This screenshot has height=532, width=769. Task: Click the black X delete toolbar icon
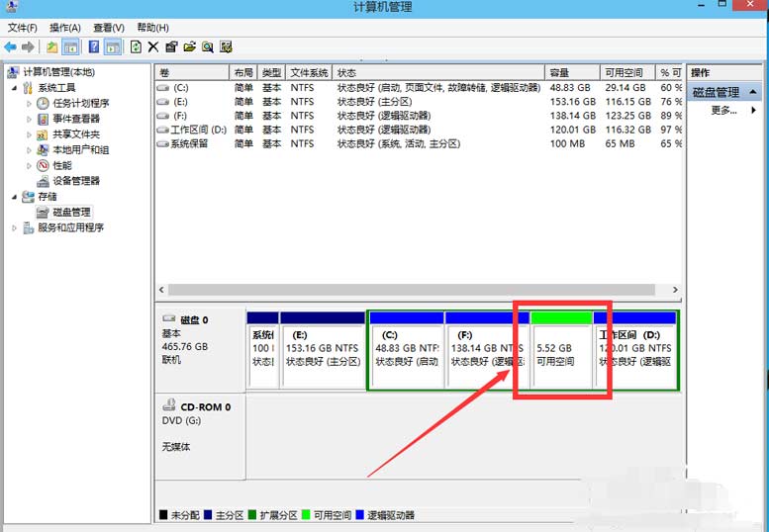[x=153, y=46]
